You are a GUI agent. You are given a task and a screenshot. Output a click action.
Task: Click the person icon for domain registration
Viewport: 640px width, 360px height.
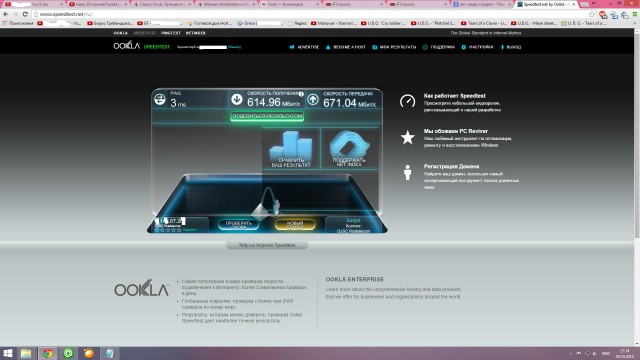coord(407,172)
